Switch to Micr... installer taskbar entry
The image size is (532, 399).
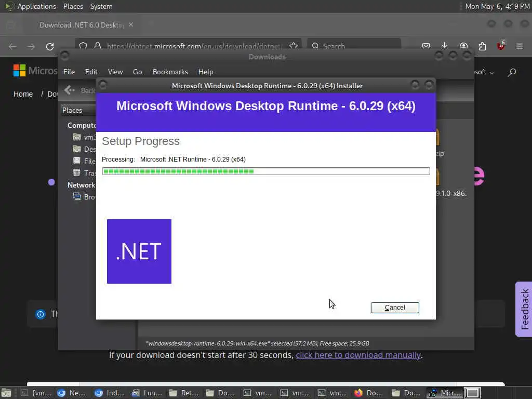point(444,393)
